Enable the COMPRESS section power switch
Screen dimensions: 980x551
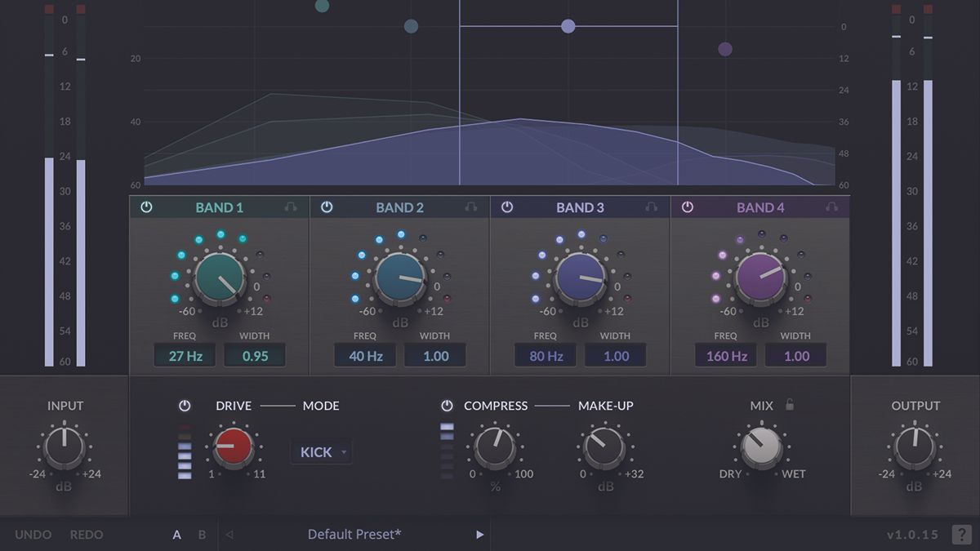[448, 406]
